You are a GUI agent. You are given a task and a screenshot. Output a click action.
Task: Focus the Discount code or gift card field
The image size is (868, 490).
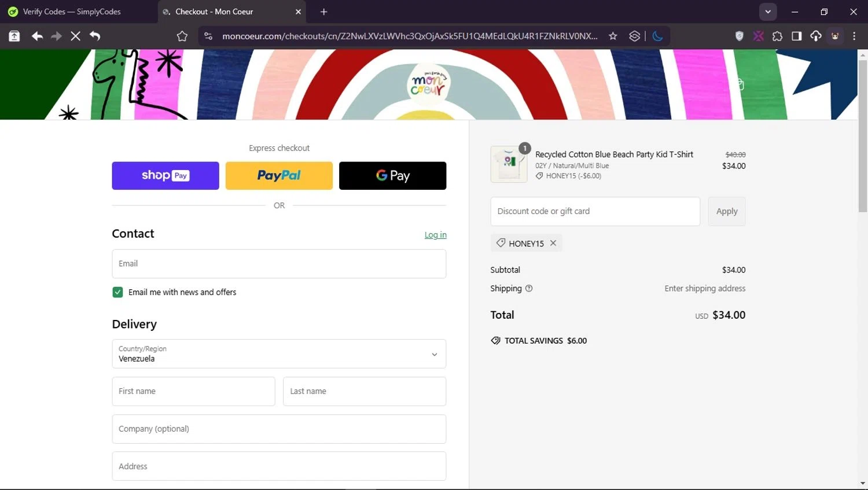[x=595, y=211]
